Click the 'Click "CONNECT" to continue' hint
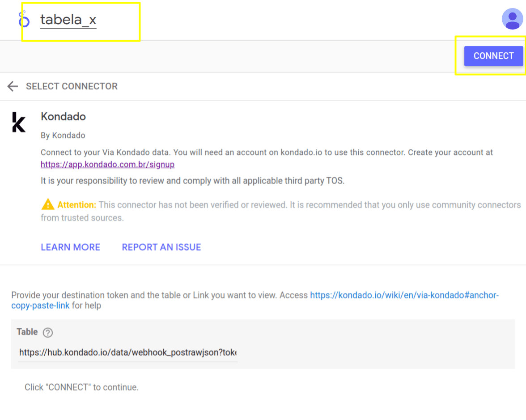This screenshot has width=526, height=420. click(81, 387)
